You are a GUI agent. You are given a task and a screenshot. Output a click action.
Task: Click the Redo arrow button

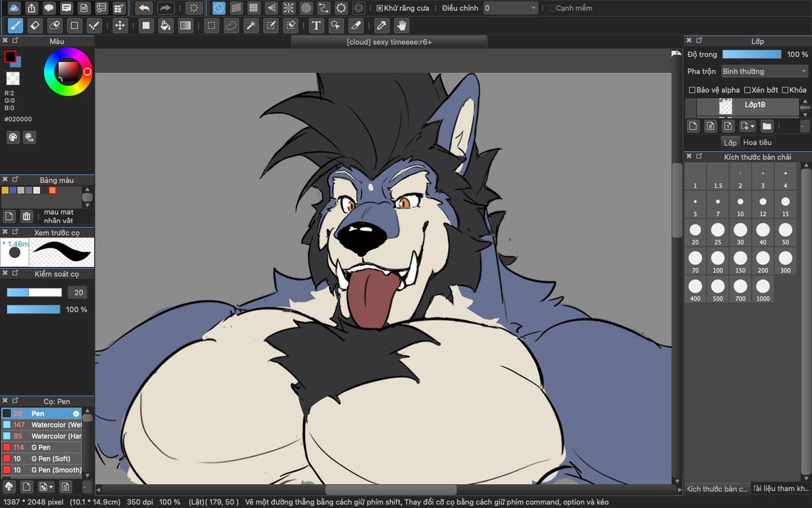click(x=166, y=8)
